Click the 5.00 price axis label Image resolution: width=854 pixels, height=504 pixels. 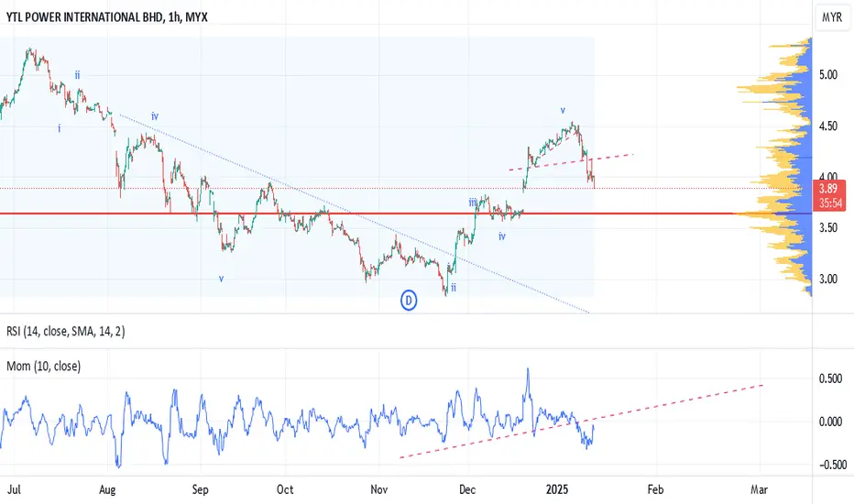[827, 75]
